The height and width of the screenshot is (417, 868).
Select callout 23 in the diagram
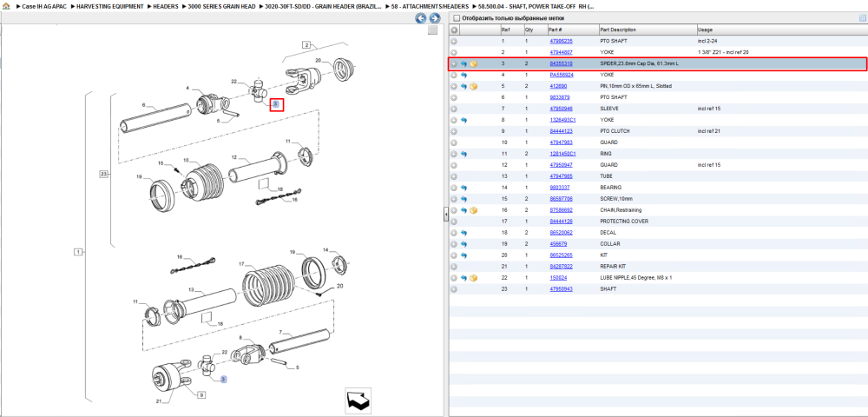103,174
